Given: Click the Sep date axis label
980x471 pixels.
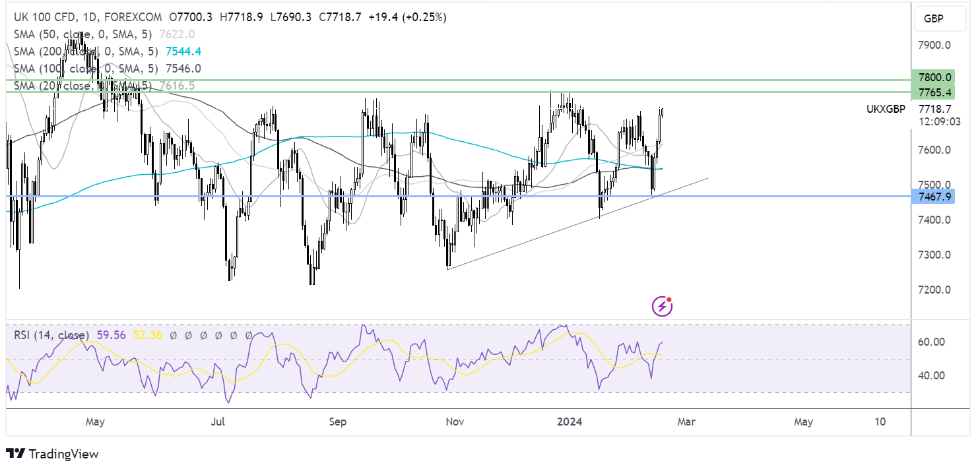Looking at the screenshot, I should pyautogui.click(x=338, y=421).
